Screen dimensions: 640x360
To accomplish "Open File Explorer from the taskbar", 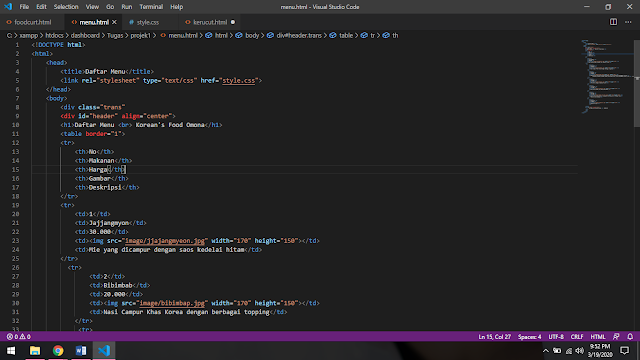I will point(35,351).
